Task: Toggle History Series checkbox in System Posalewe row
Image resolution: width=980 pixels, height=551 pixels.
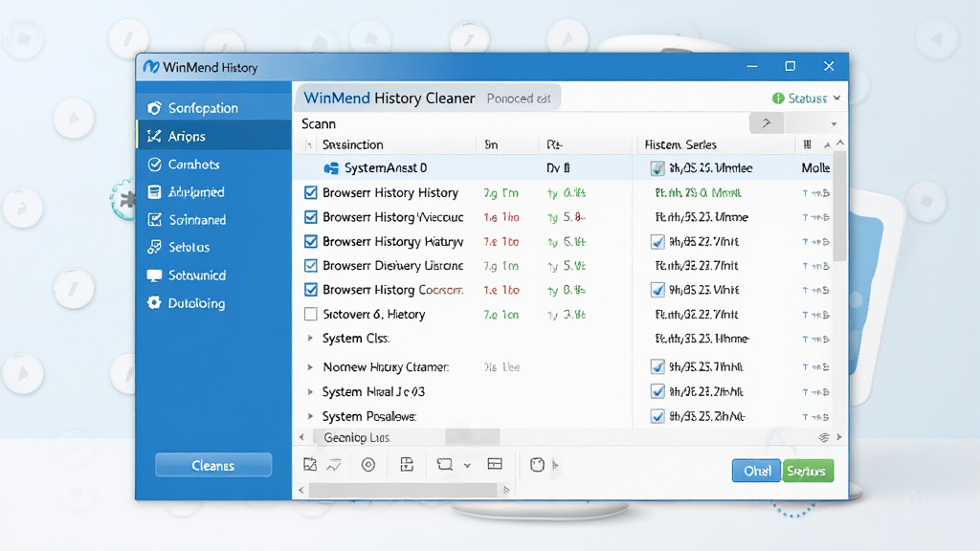Action: 657,416
